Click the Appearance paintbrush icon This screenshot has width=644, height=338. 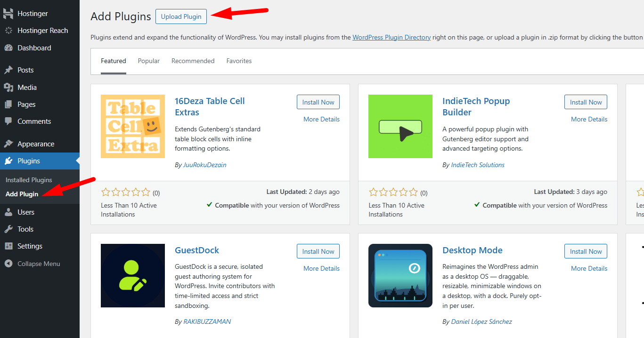[x=8, y=144]
